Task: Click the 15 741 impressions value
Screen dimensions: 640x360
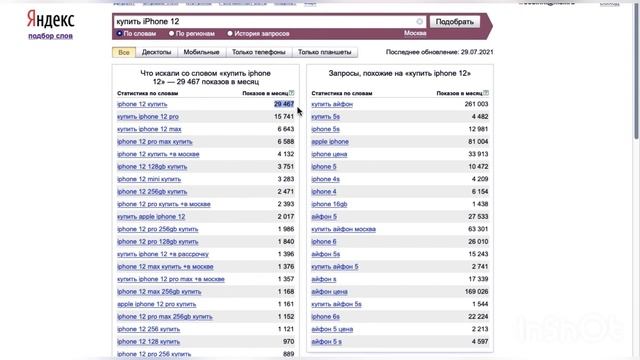Action: (x=284, y=117)
